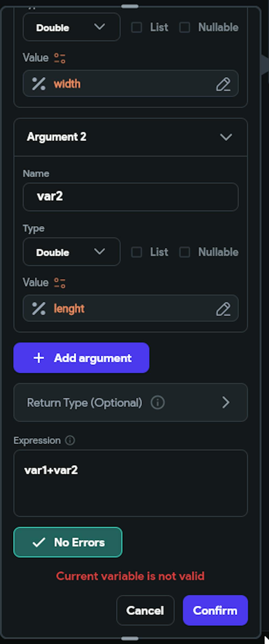Open the Return Type info tooltip icon
This screenshot has width=269, height=644.
tap(157, 402)
